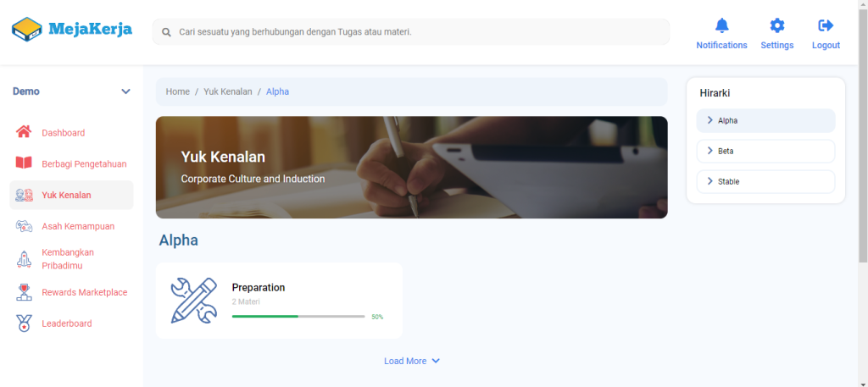Click the Dashboard house icon
The width and height of the screenshot is (868, 387).
click(x=24, y=132)
